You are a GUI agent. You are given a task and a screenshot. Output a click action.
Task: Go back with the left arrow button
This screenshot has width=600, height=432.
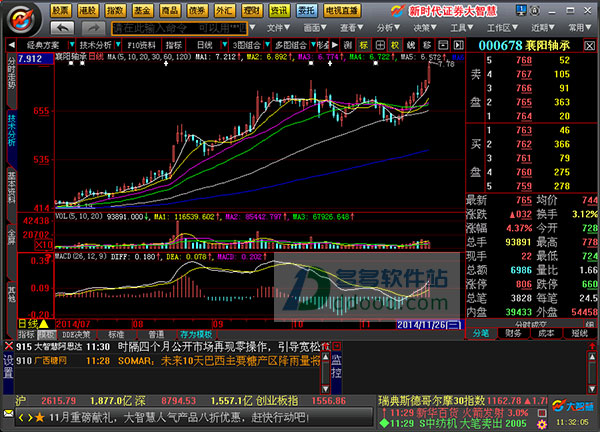click(63, 28)
